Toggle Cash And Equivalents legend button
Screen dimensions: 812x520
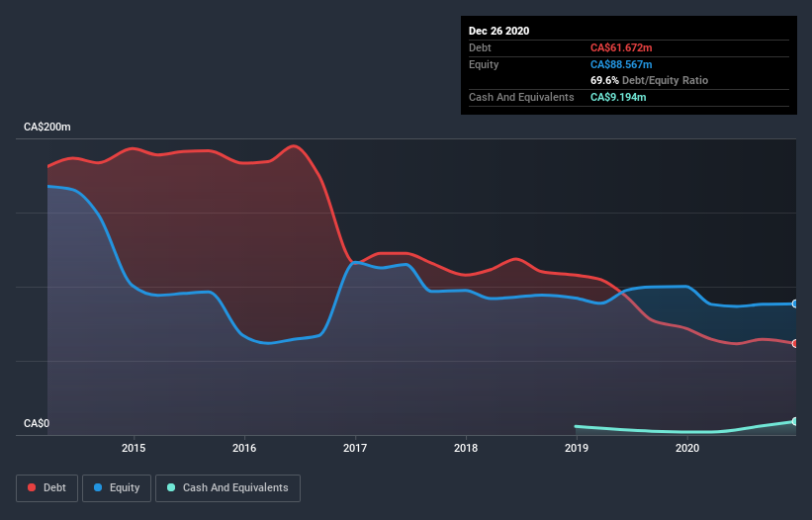point(227,488)
